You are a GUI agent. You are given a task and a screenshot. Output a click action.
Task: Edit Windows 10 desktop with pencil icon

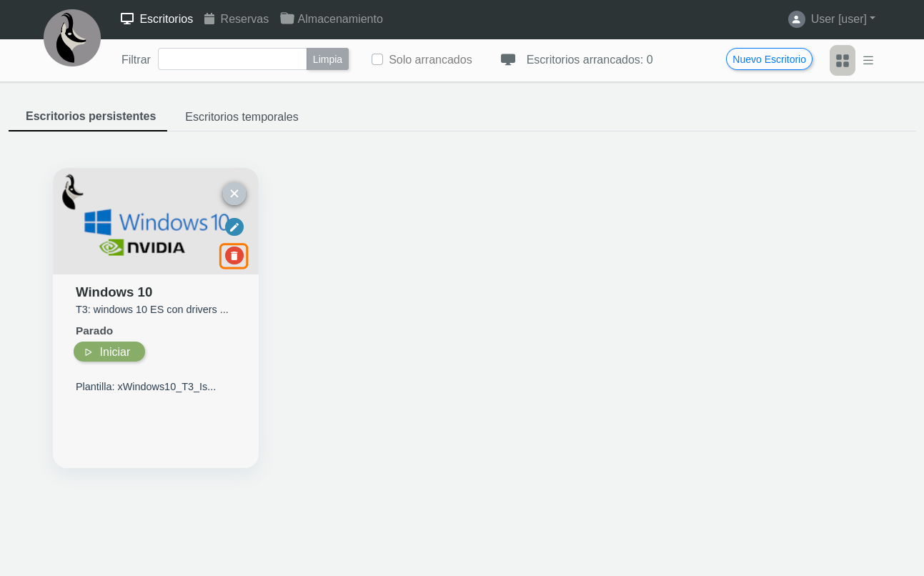coord(234,227)
